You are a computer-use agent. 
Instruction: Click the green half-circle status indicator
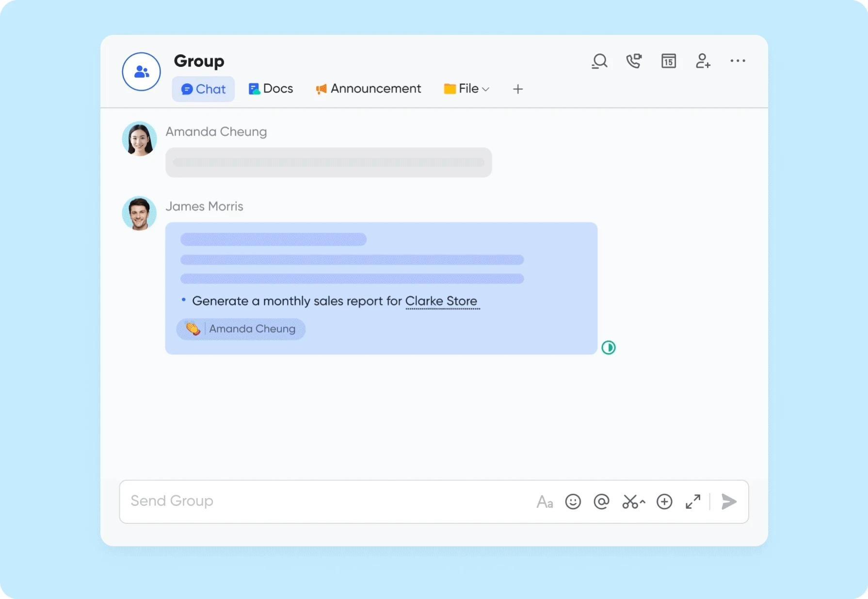point(609,347)
